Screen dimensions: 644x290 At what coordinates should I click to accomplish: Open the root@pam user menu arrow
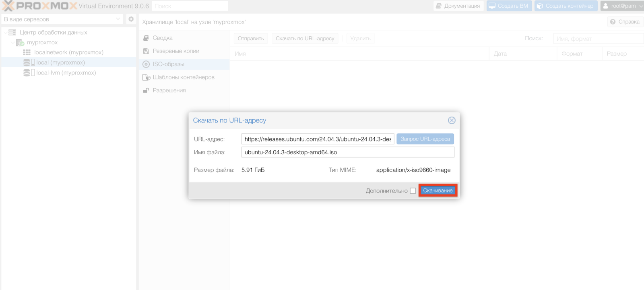pyautogui.click(x=641, y=6)
